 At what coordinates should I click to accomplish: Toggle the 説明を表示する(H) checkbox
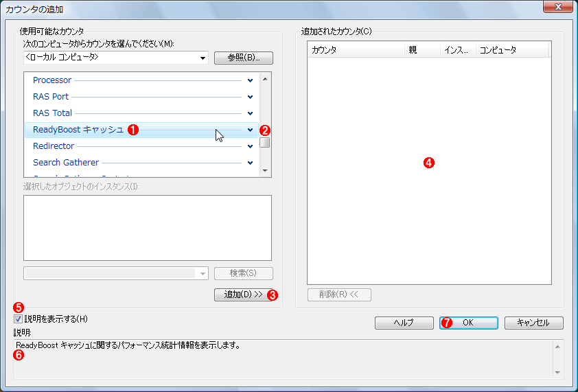(x=18, y=319)
